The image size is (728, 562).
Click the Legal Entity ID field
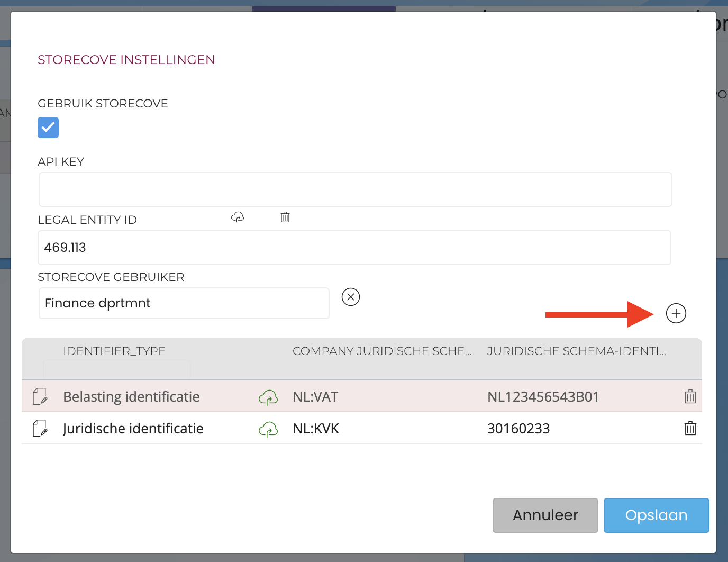[x=354, y=248]
